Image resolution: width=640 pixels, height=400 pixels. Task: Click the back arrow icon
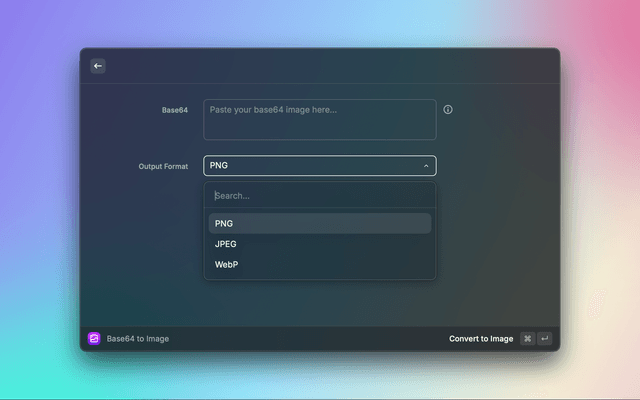[98, 66]
